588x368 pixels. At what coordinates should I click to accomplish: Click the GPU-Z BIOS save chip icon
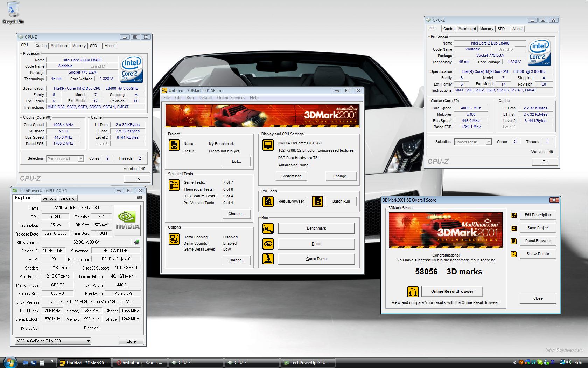pyautogui.click(x=137, y=242)
